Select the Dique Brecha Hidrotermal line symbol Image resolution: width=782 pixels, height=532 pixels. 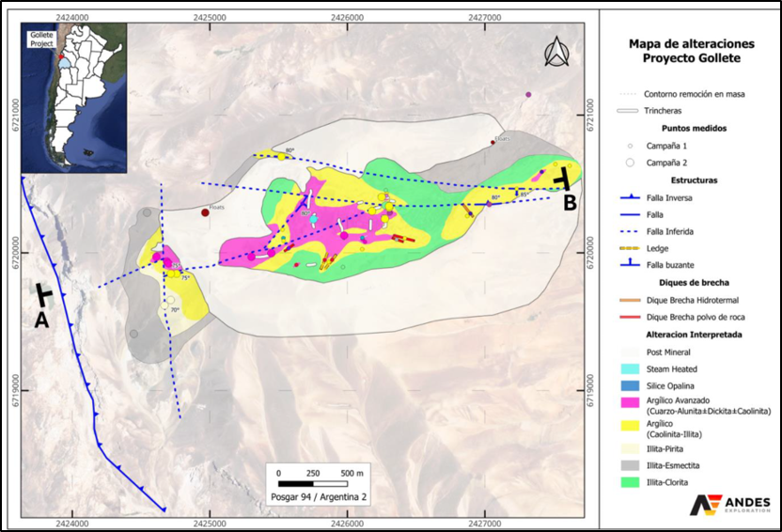point(630,301)
